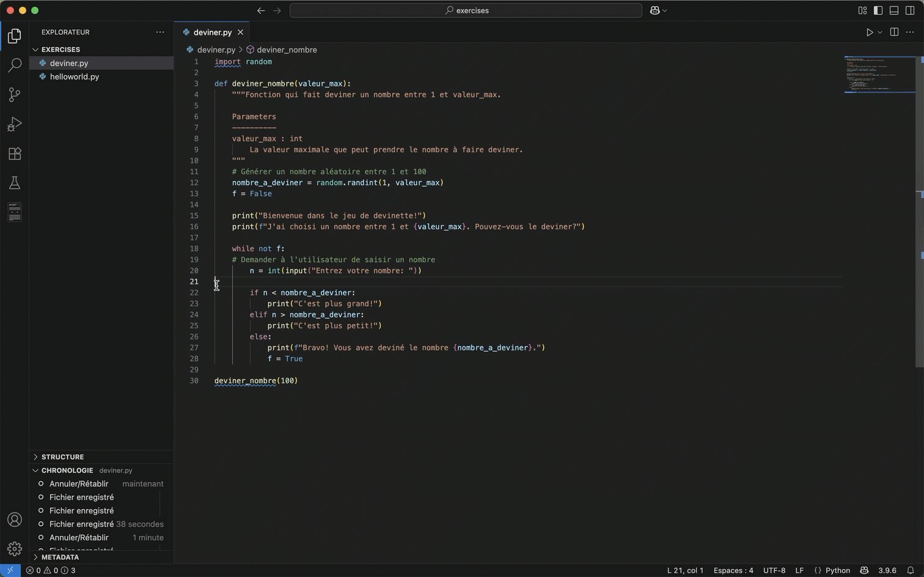Select the deviner.py editor tab

click(212, 32)
